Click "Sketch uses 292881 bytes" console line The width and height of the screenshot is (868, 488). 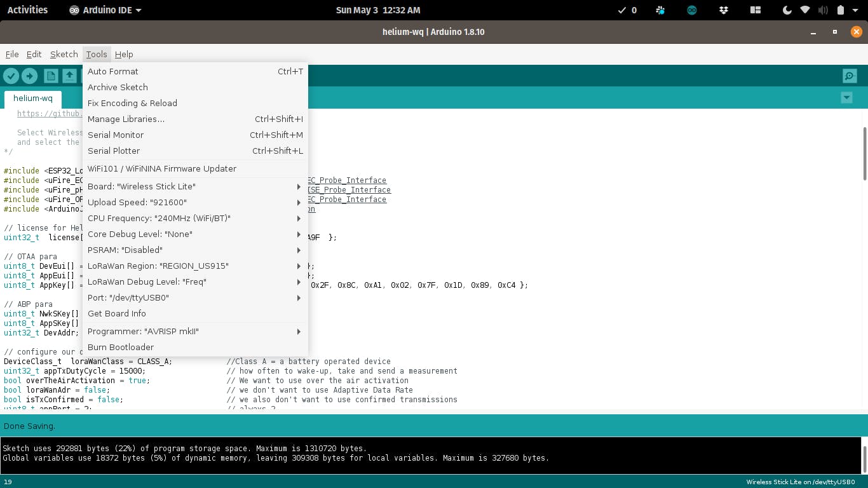(x=185, y=448)
